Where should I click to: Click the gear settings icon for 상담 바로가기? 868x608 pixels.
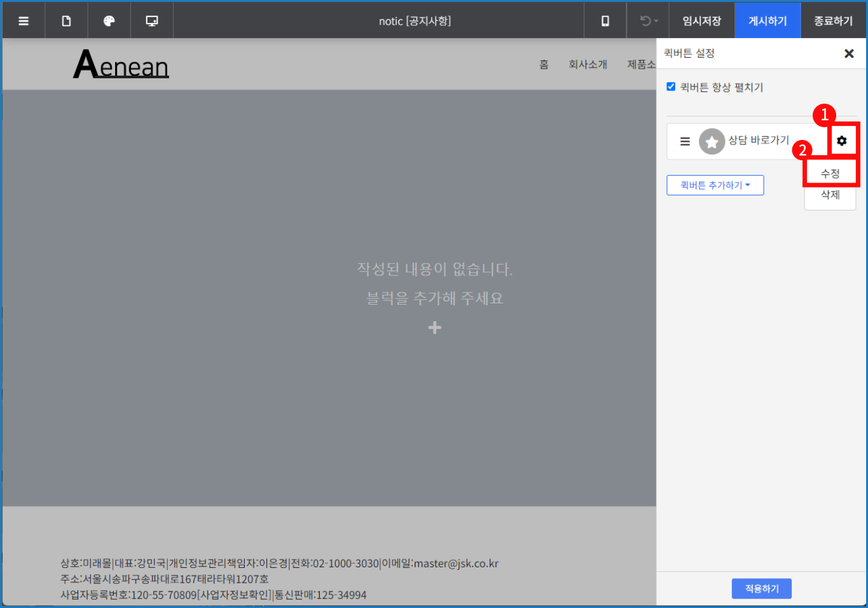click(842, 141)
